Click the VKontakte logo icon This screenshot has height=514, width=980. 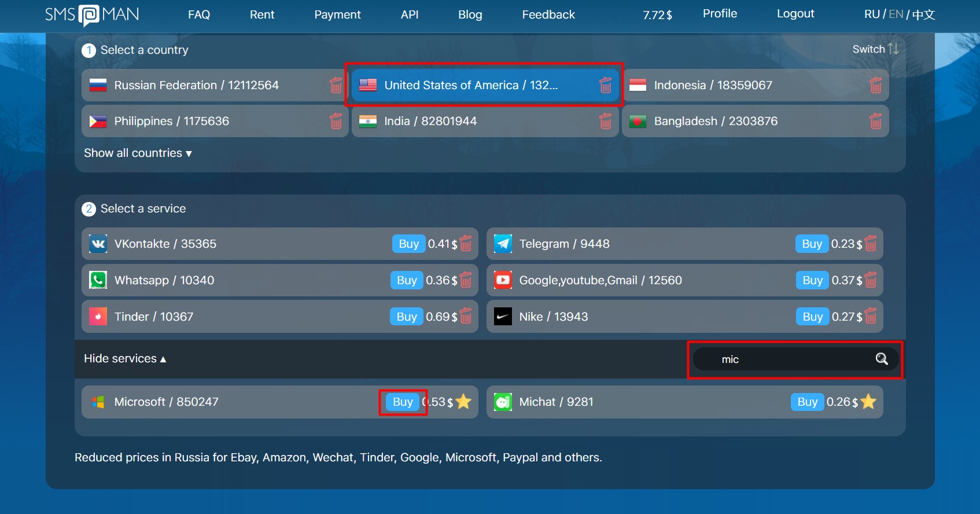point(98,244)
